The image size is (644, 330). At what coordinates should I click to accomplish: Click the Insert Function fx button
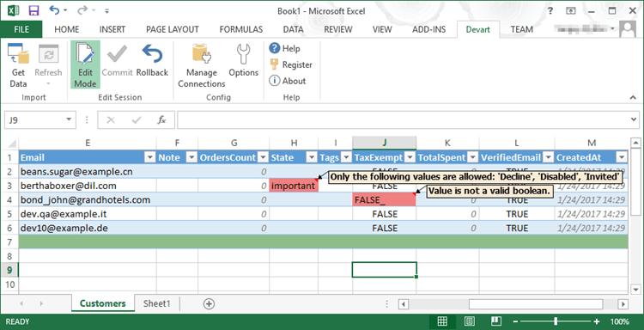pyautogui.click(x=161, y=120)
